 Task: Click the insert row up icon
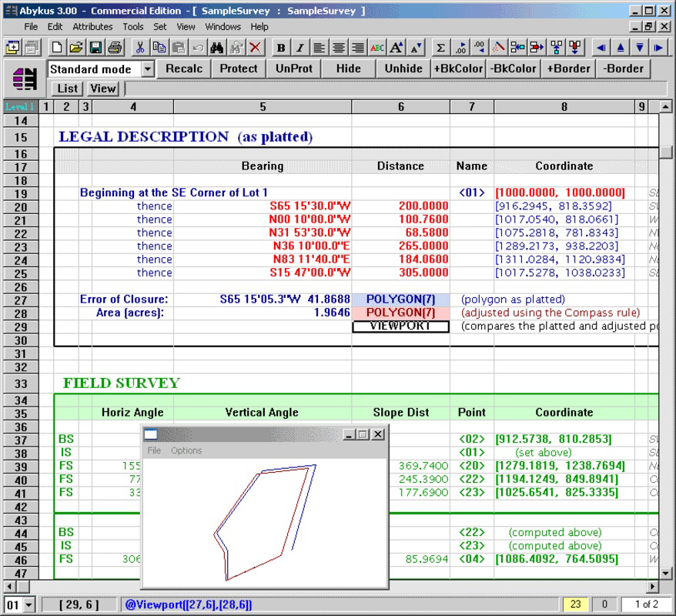click(556, 48)
